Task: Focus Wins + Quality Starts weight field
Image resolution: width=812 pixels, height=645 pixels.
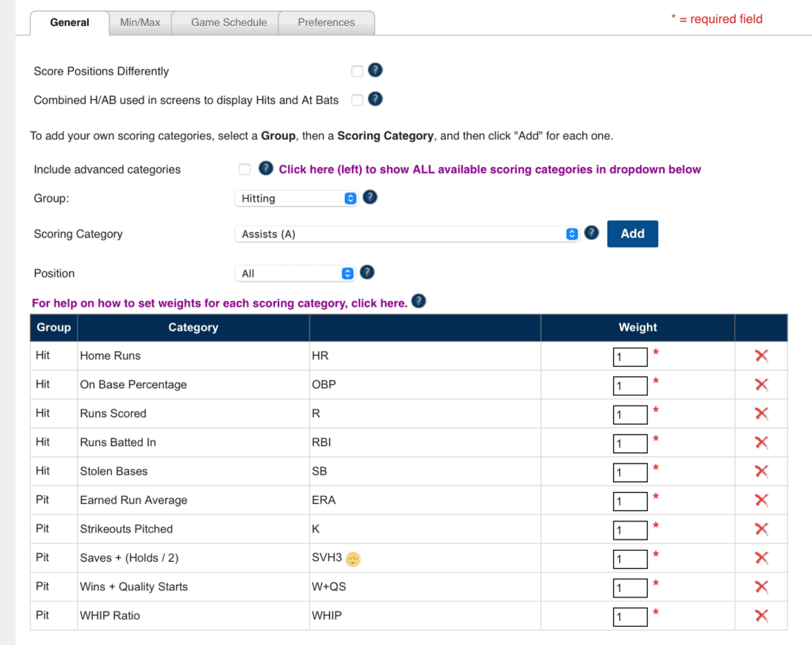Action: click(x=630, y=588)
